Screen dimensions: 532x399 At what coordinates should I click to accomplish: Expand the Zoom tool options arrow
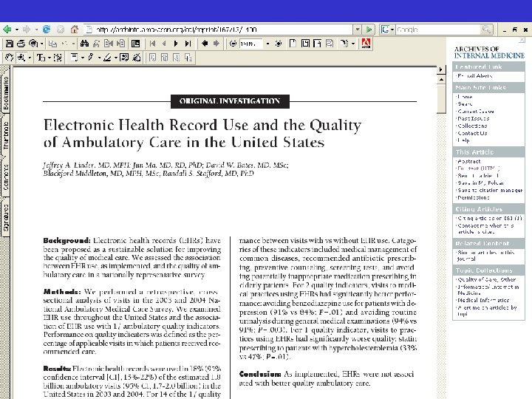click(30, 58)
